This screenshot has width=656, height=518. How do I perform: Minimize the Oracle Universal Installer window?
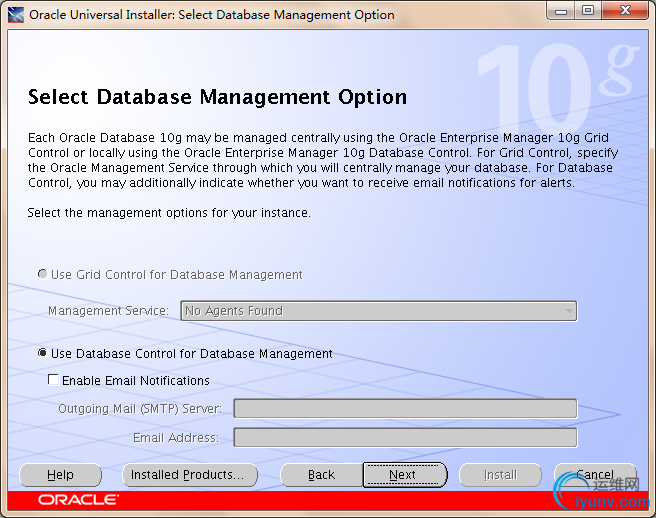[x=561, y=11]
